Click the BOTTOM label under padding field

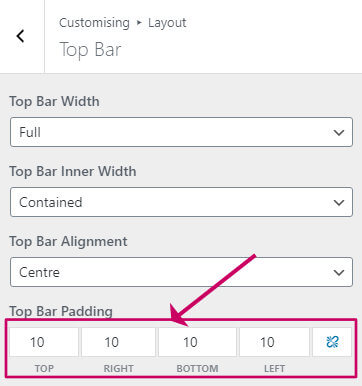[197, 368]
